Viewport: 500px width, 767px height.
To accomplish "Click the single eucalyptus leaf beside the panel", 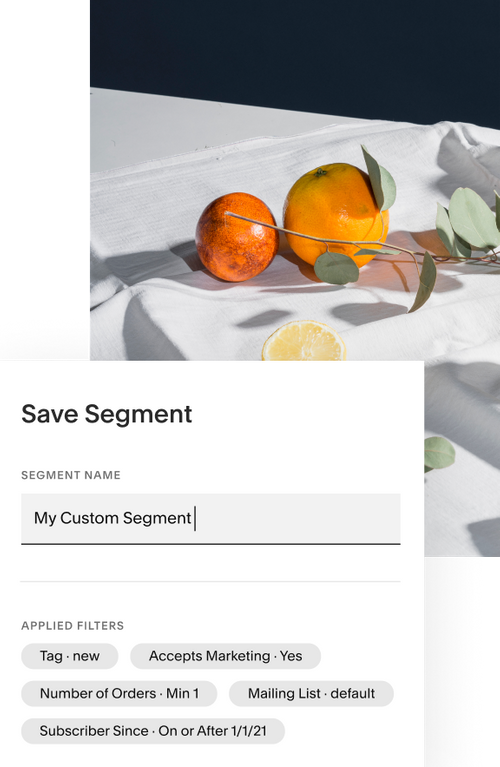I will click(438, 453).
